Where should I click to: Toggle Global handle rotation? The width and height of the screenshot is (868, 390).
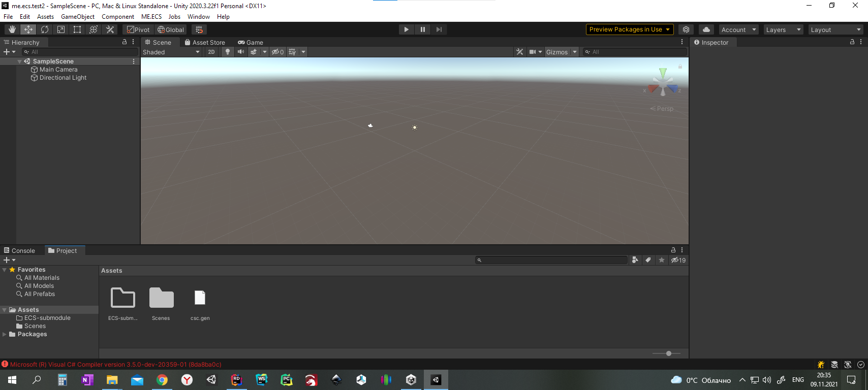[171, 29]
